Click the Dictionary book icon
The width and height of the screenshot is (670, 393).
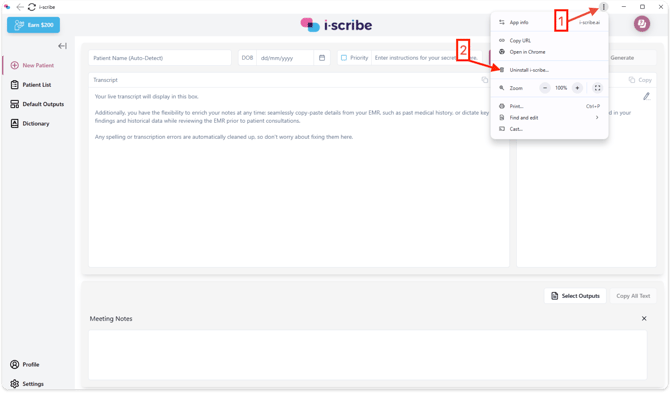click(15, 123)
